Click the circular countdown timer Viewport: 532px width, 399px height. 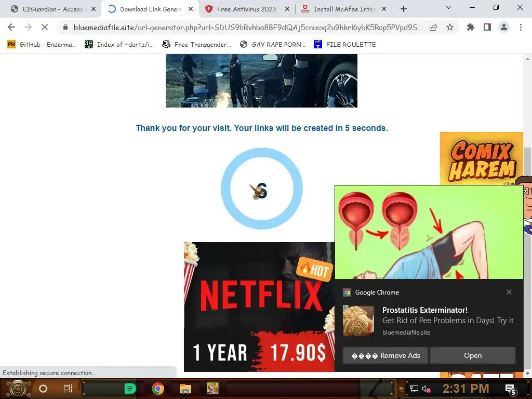pos(261,189)
